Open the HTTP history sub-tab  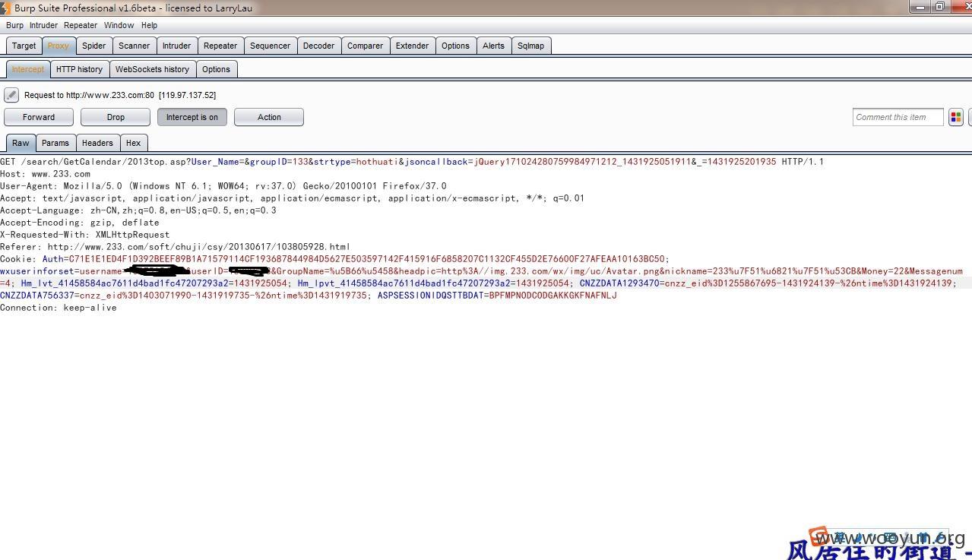tap(79, 69)
